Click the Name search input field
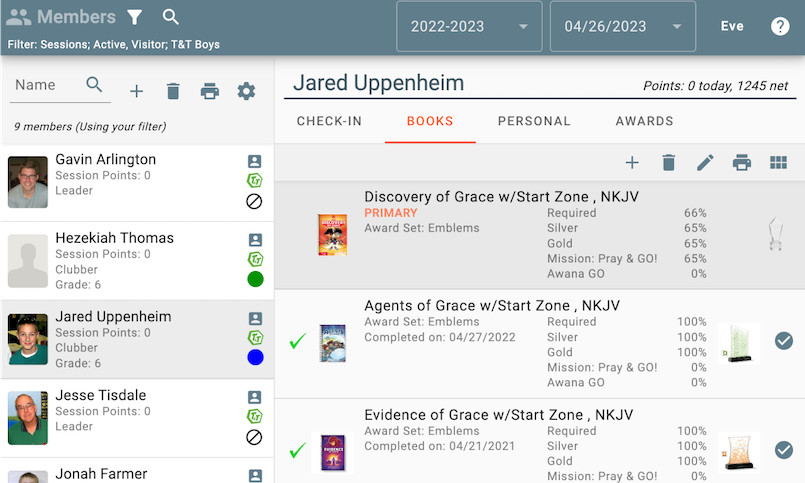The image size is (805, 483). [48, 86]
